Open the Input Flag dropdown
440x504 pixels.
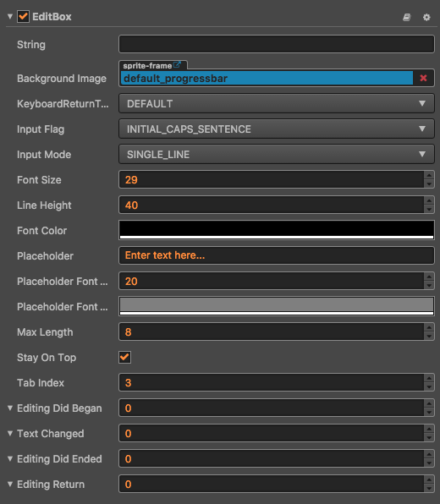(x=277, y=129)
